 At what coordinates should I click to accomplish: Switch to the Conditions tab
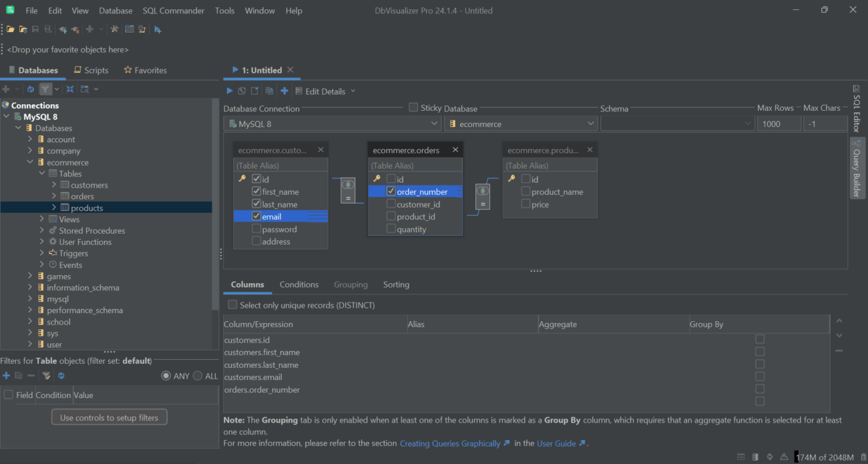pyautogui.click(x=298, y=284)
